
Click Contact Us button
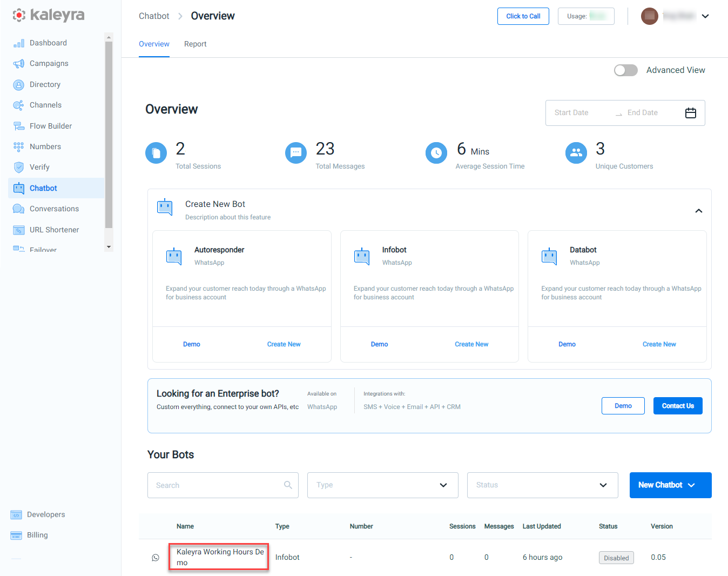pyautogui.click(x=678, y=406)
